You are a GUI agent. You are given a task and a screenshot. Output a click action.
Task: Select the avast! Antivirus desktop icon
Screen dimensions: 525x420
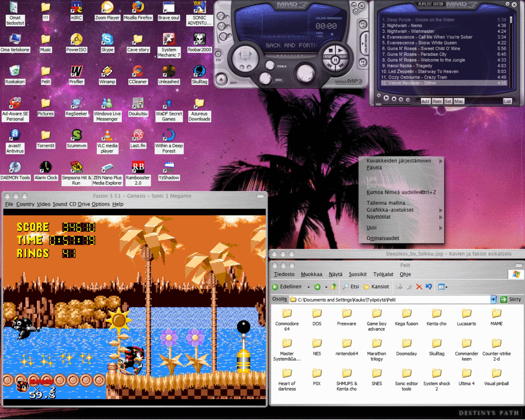point(15,142)
